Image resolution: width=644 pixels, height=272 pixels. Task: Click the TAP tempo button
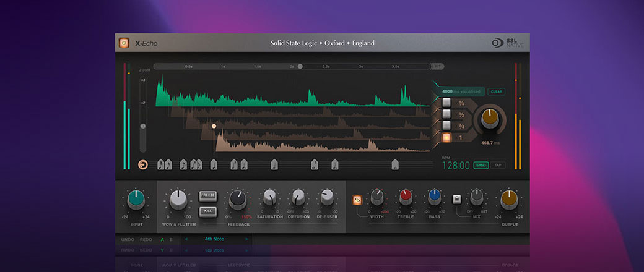coord(498,165)
